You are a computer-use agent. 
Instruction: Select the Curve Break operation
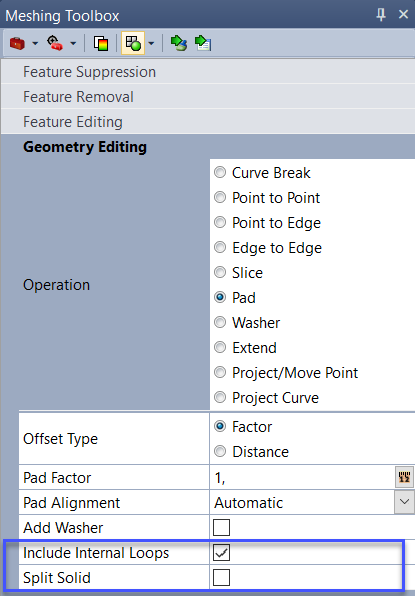(220, 173)
